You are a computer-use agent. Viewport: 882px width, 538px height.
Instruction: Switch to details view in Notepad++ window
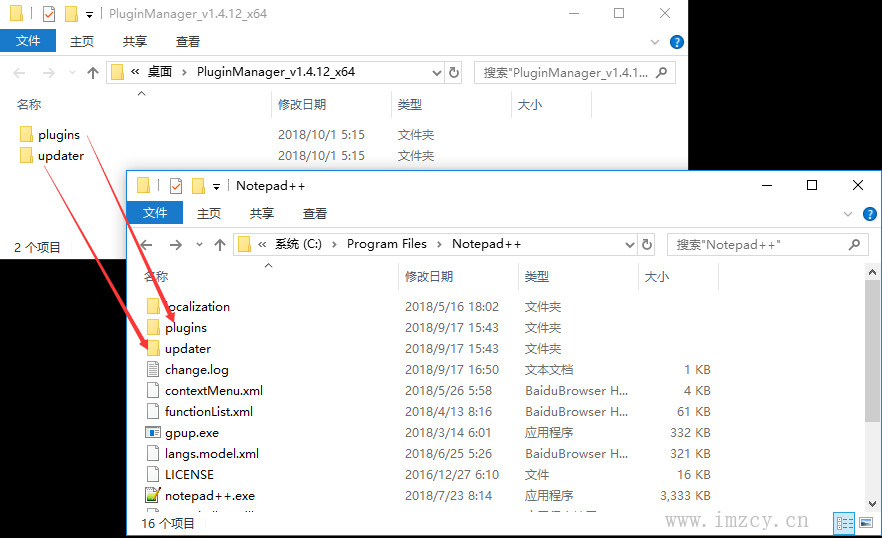pos(845,523)
